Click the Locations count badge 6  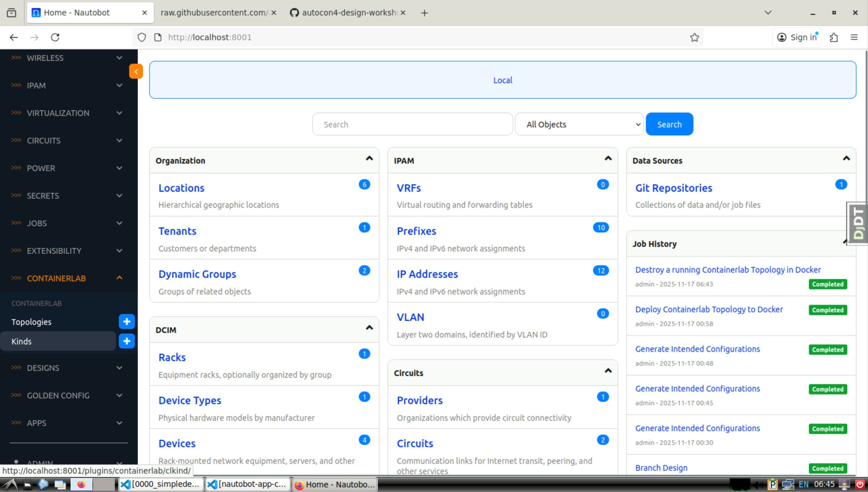click(x=364, y=185)
